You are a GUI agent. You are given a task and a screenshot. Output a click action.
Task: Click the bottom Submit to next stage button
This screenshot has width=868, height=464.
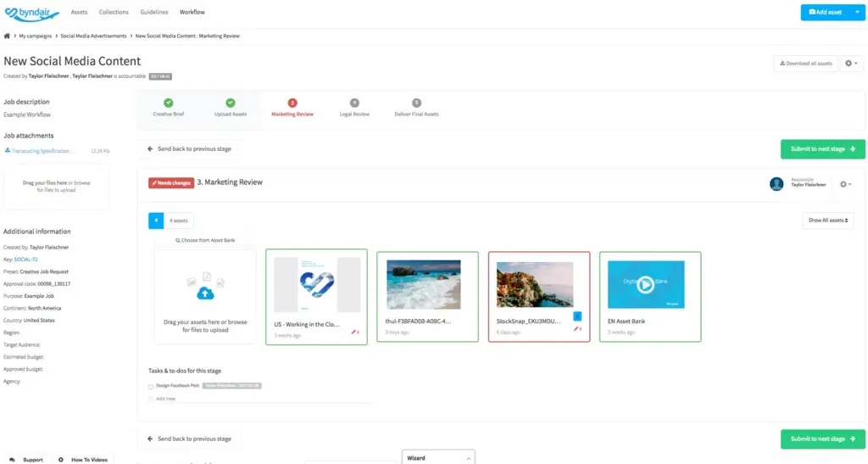(822, 439)
